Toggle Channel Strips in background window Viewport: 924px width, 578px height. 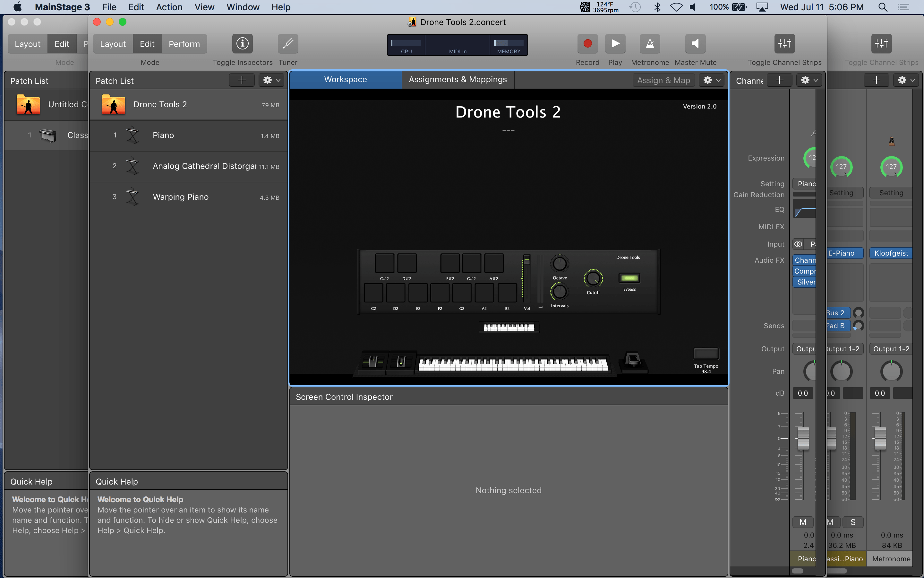[x=881, y=44]
